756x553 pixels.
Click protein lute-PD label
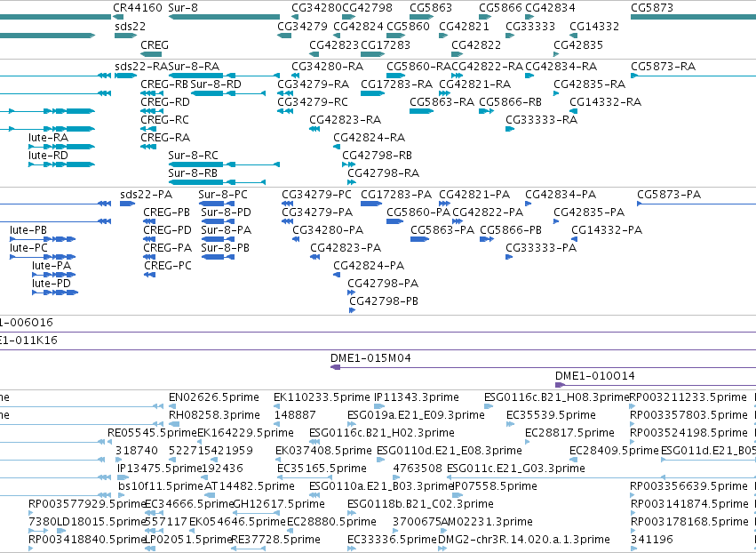pos(52,284)
